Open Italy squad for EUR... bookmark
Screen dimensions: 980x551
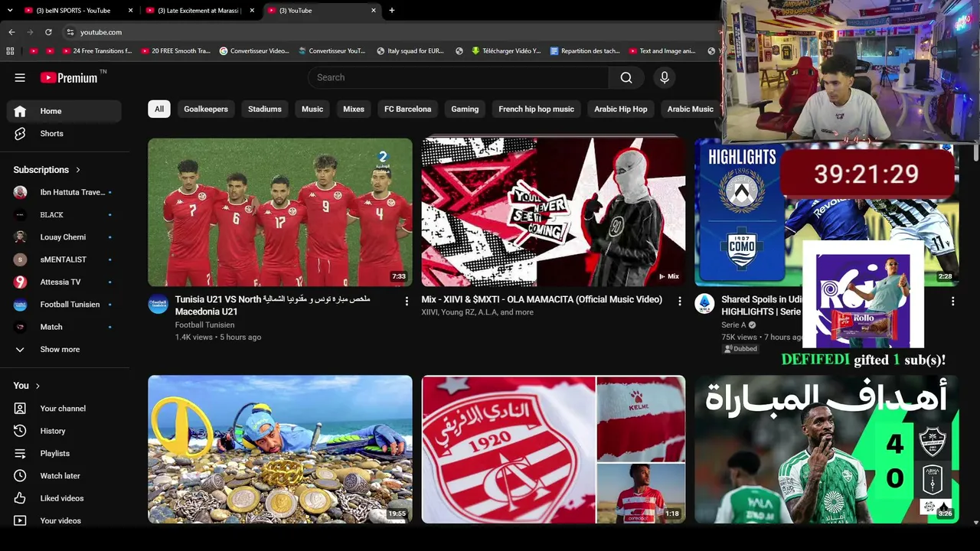410,51
